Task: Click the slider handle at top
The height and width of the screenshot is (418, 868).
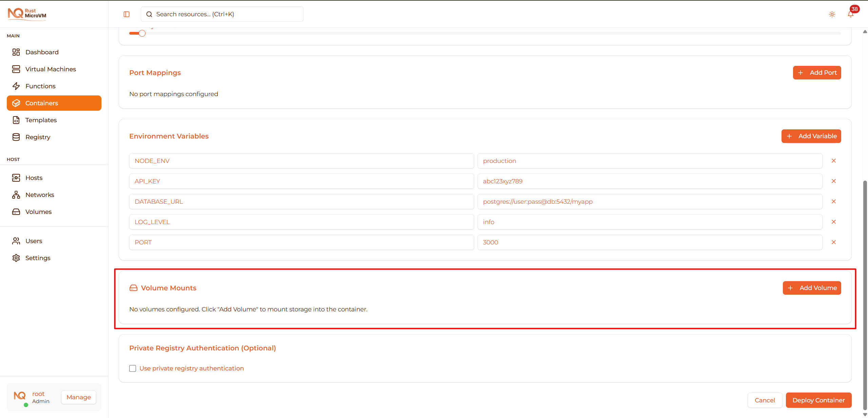Action: click(x=142, y=33)
